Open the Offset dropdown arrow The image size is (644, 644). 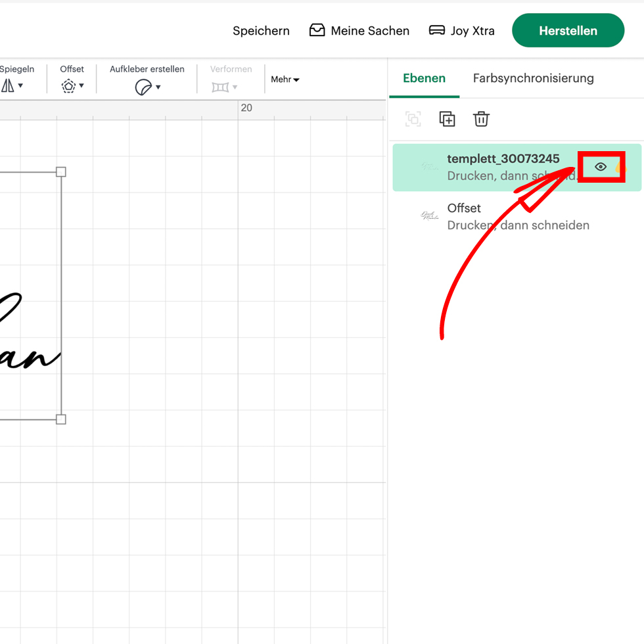[x=81, y=87]
